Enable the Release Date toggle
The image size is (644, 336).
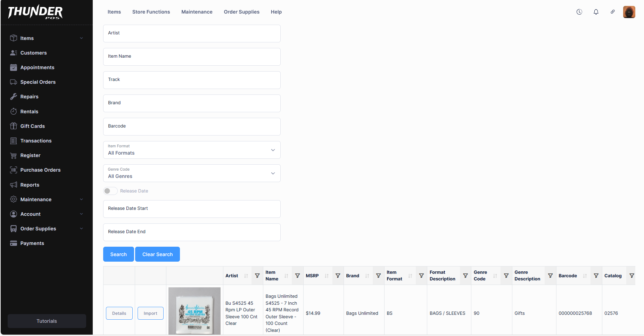[110, 191]
